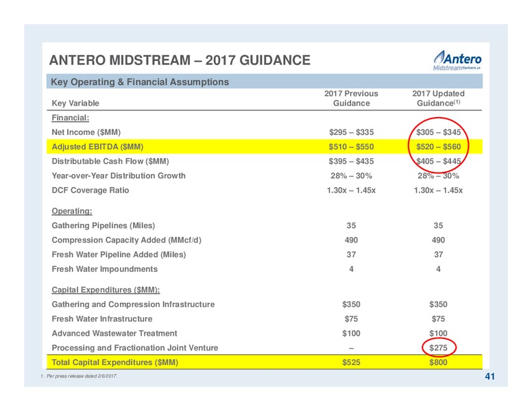
Task: Select impoundments "4" in Updated Guidance column
Action: point(438,269)
